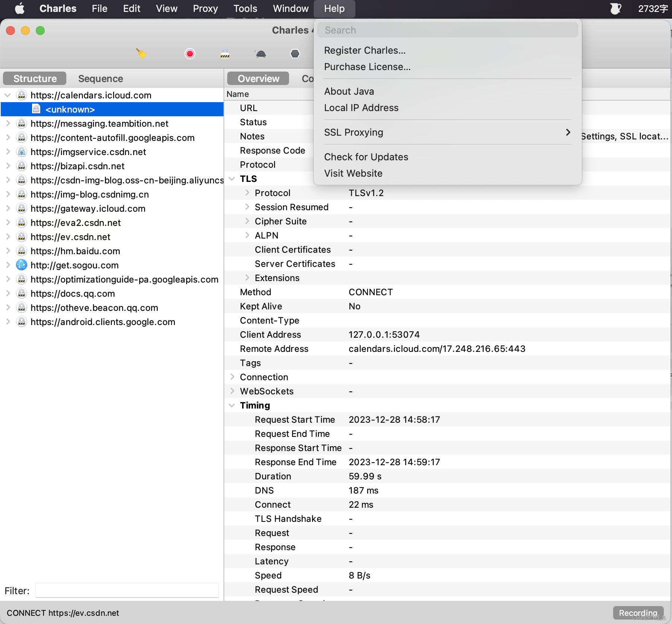Image resolution: width=672 pixels, height=624 pixels.
Task: Click lock icon beside bizapi.csdn.net
Action: point(22,166)
